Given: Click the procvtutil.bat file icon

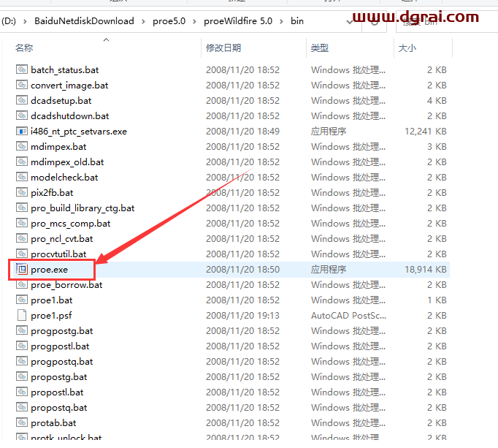Looking at the screenshot, I should [x=22, y=254].
